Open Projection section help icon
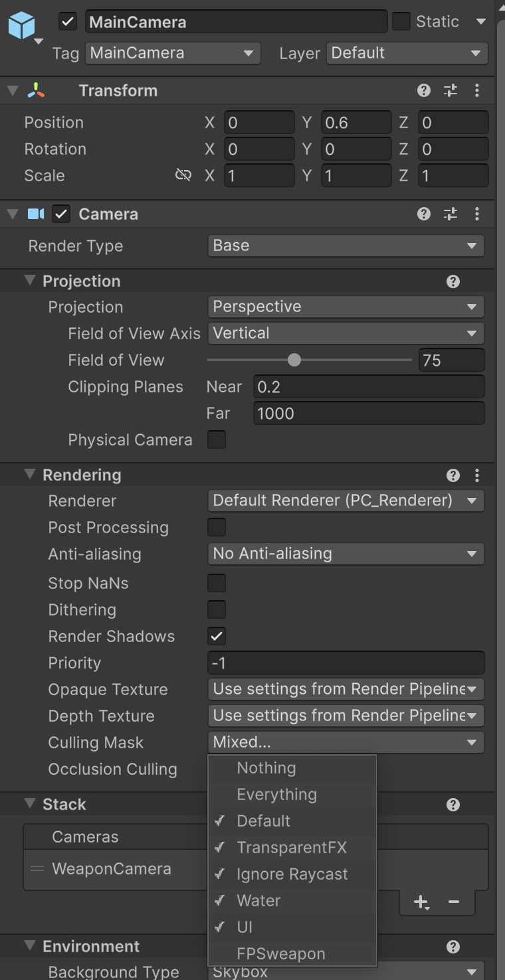 pyautogui.click(x=453, y=282)
